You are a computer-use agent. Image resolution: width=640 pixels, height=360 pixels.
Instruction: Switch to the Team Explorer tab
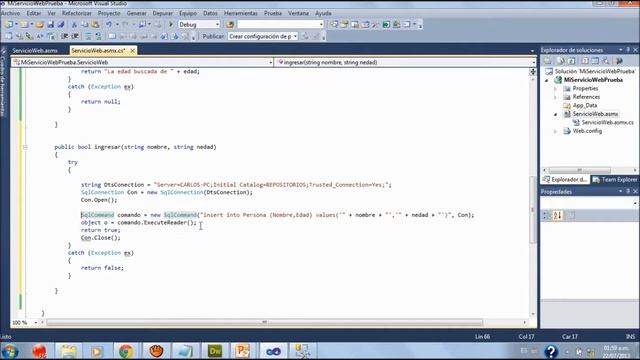tap(615, 180)
